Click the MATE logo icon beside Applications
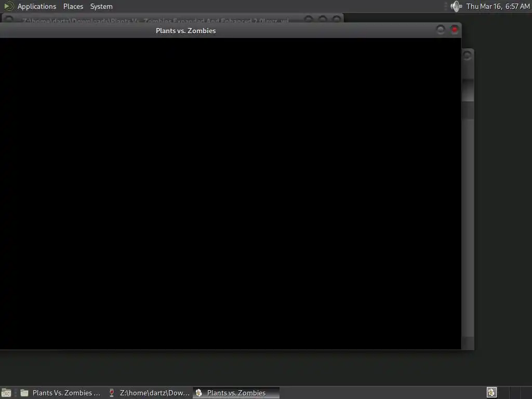 click(8, 6)
